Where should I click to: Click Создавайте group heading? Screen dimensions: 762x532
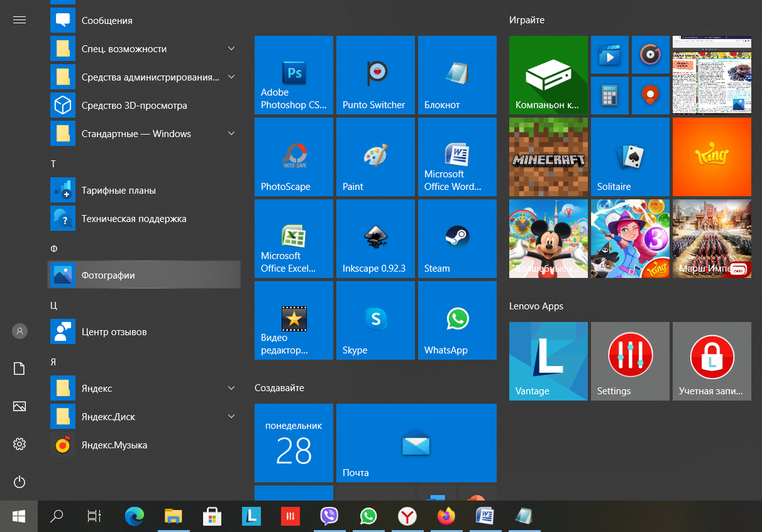(279, 388)
